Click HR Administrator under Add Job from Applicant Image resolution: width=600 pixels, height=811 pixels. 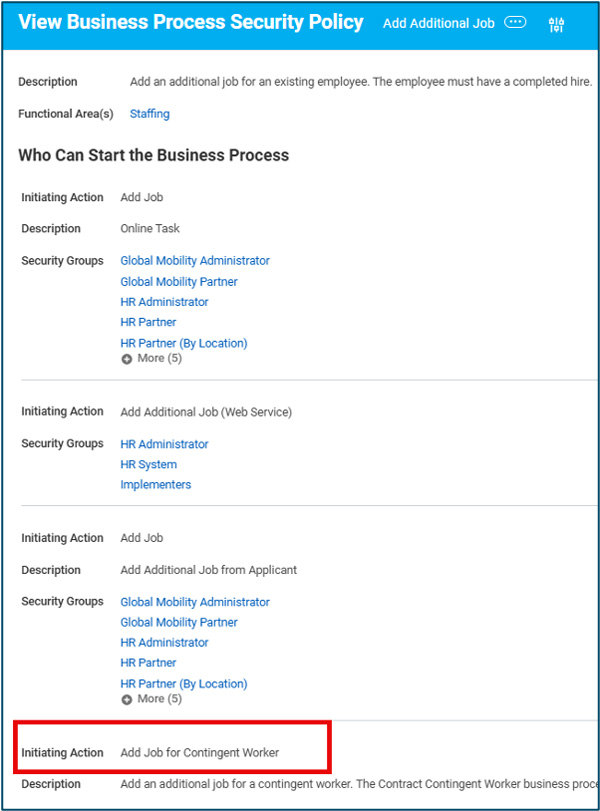(164, 642)
